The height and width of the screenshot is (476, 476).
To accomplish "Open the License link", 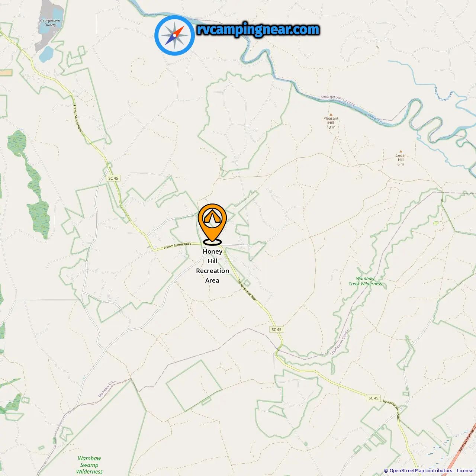I will (465, 470).
